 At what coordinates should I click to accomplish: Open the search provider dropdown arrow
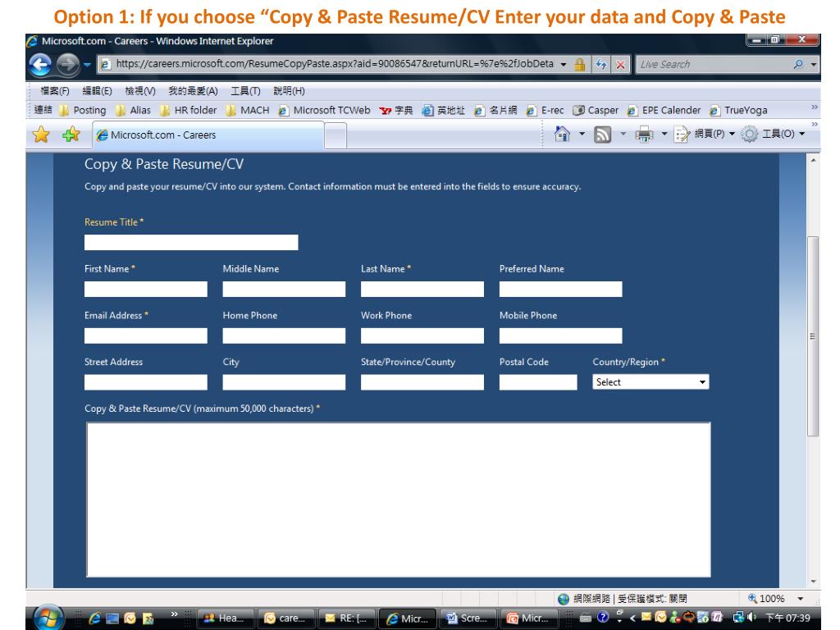point(814,64)
